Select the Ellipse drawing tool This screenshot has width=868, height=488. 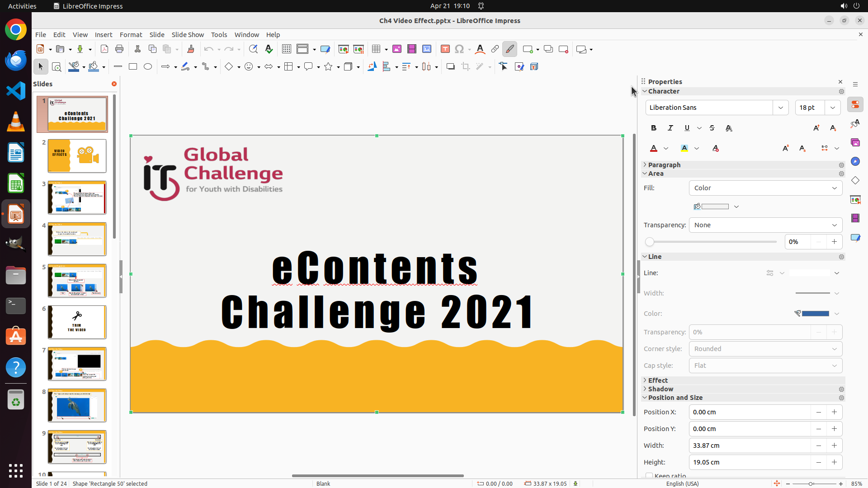click(x=148, y=66)
